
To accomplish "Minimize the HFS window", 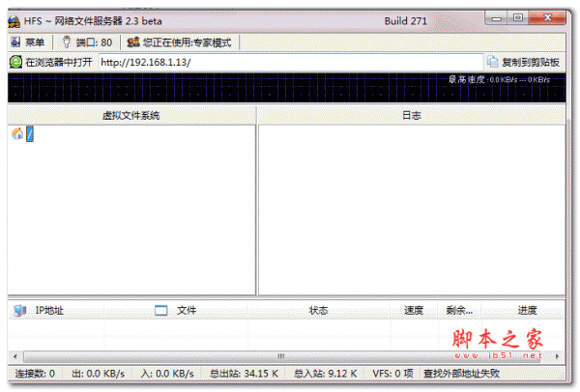I will (x=497, y=18).
